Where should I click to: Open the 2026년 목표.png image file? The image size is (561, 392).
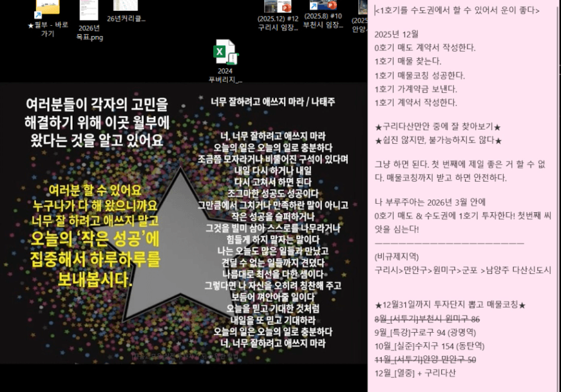tap(89, 20)
